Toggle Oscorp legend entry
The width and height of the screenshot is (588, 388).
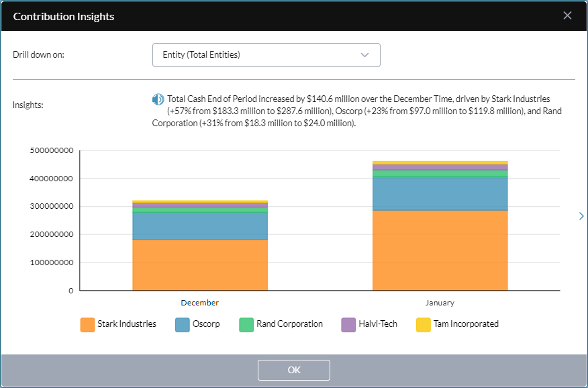point(197,324)
